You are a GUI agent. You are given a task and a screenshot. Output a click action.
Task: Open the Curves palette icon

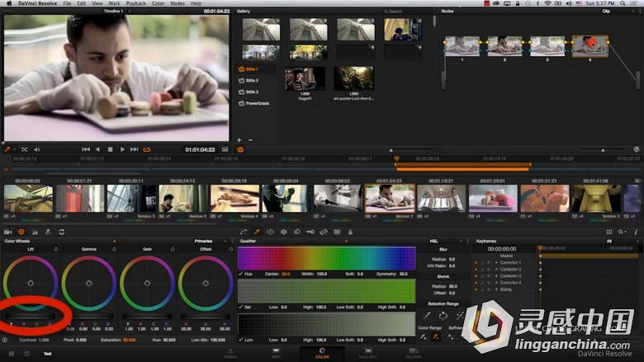[x=244, y=232]
